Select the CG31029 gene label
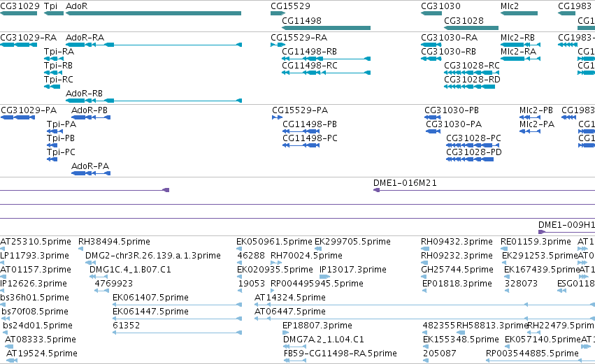 20,6
